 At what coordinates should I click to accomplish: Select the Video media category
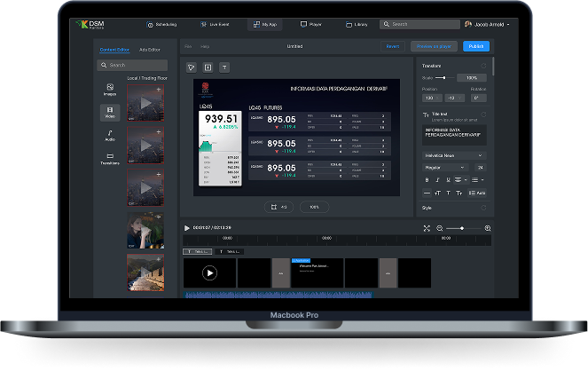[x=110, y=112]
